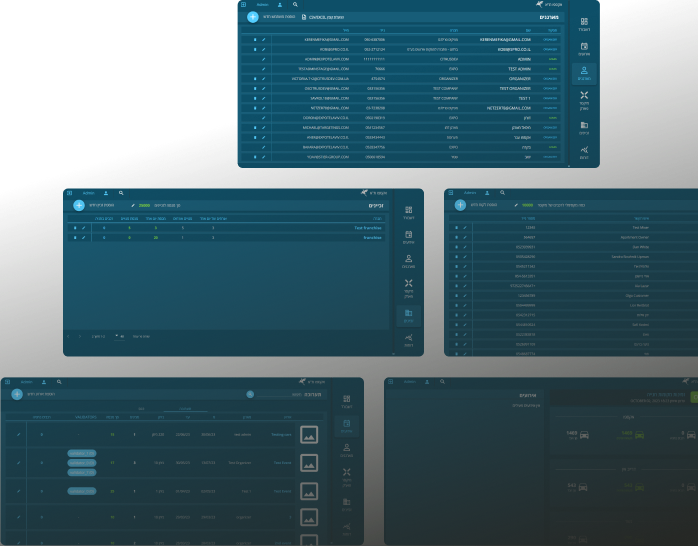Open image thumbnail in Test Organizer event row

pyautogui.click(x=309, y=463)
